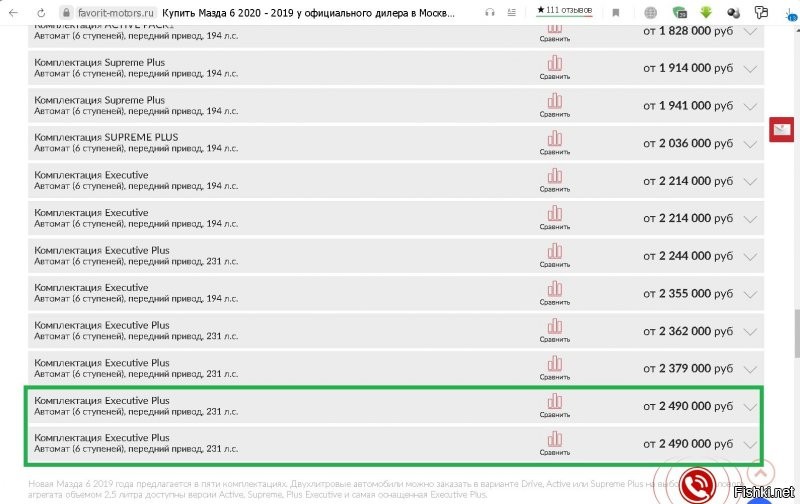Image resolution: width=800 pixels, height=504 pixels.
Task: Open the 111 отзывов reviews badge
Action: click(x=565, y=11)
